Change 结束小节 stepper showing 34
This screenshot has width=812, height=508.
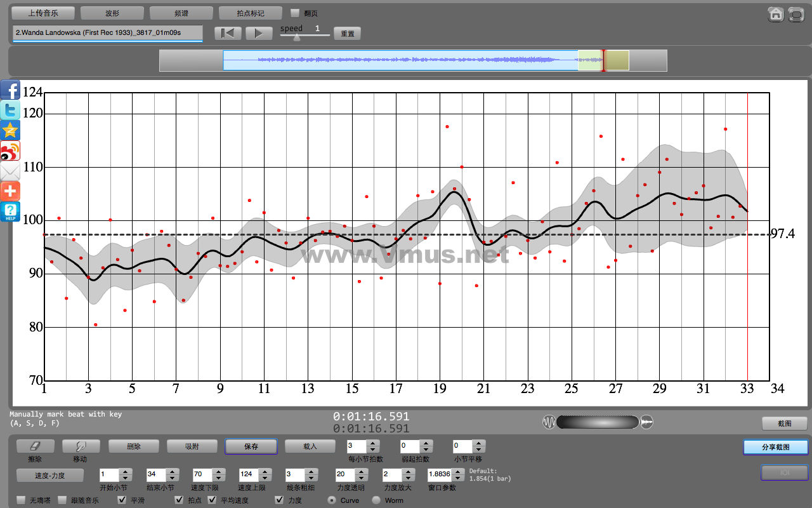point(172,474)
